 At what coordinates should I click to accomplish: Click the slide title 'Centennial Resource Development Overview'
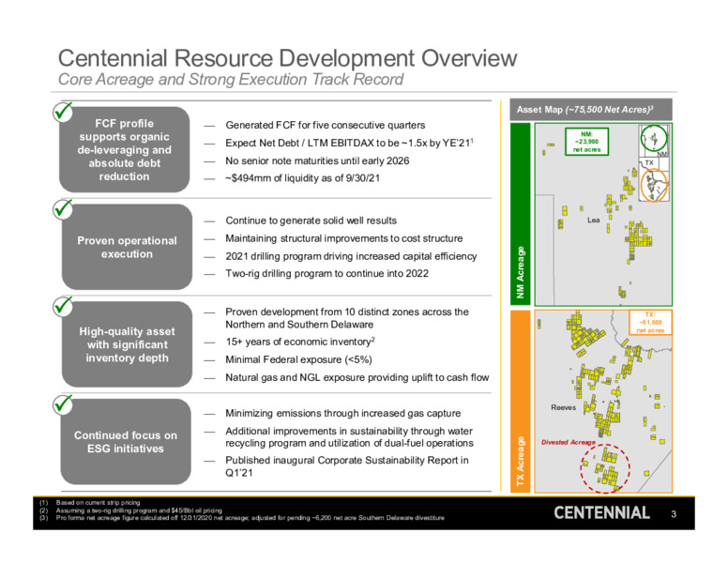point(287,58)
